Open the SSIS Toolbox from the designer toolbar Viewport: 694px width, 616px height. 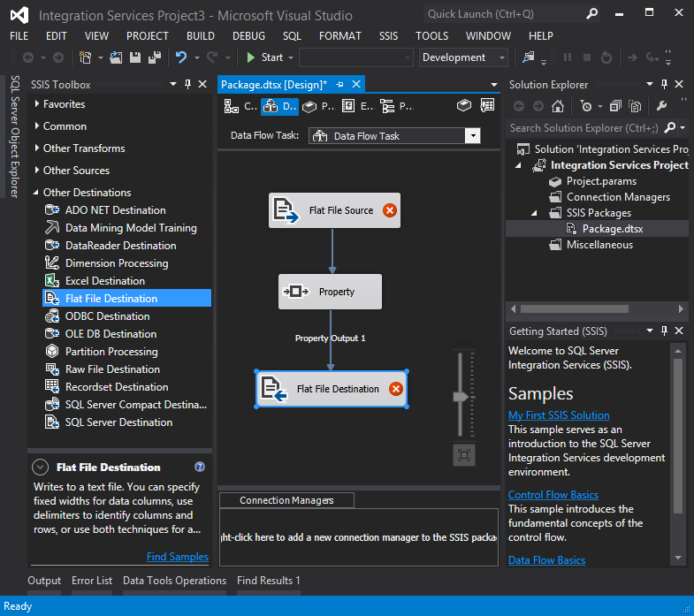click(x=463, y=106)
